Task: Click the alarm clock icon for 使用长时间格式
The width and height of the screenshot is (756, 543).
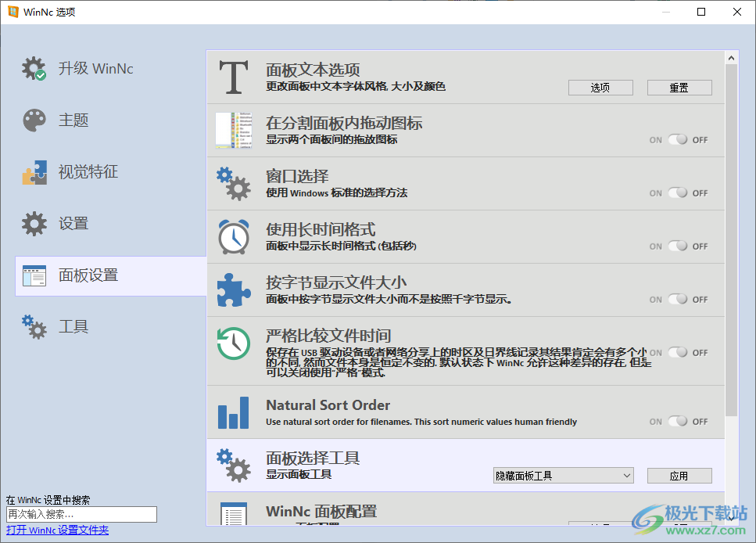Action: [x=234, y=236]
